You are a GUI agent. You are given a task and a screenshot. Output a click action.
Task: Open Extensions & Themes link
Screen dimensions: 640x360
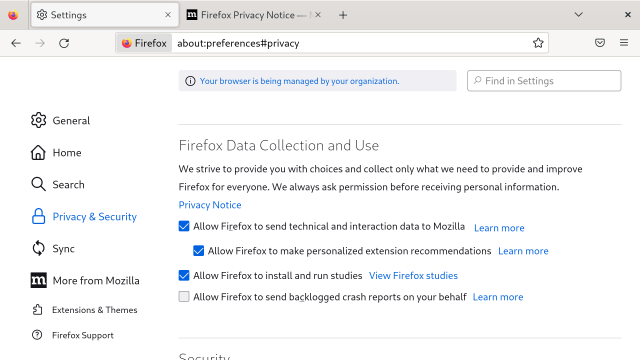pyautogui.click(x=84, y=310)
